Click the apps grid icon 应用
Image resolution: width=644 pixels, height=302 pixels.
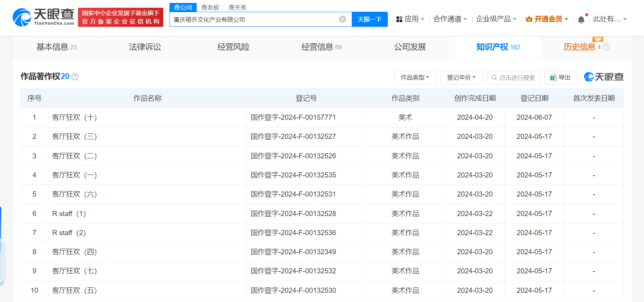click(x=399, y=19)
